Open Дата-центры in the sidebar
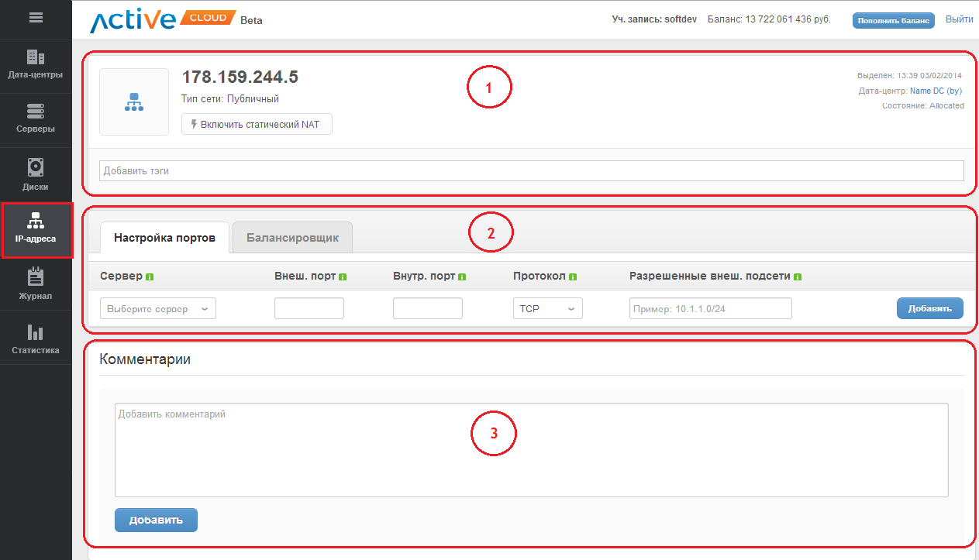Image resolution: width=979 pixels, height=560 pixels. [36, 65]
